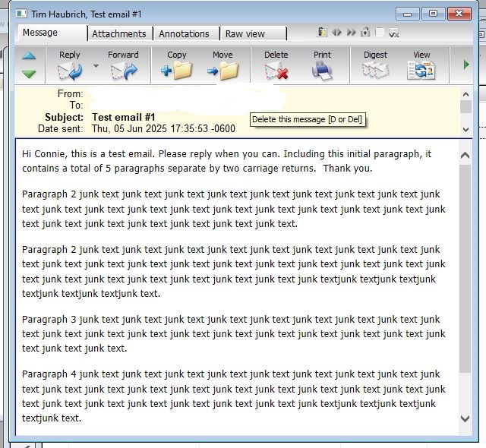Forward this test email
The width and height of the screenshot is (486, 448).
click(x=123, y=71)
